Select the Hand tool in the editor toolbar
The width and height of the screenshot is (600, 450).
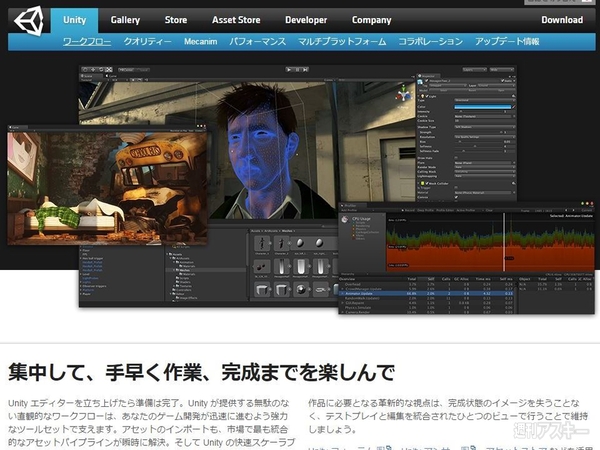[x=85, y=70]
